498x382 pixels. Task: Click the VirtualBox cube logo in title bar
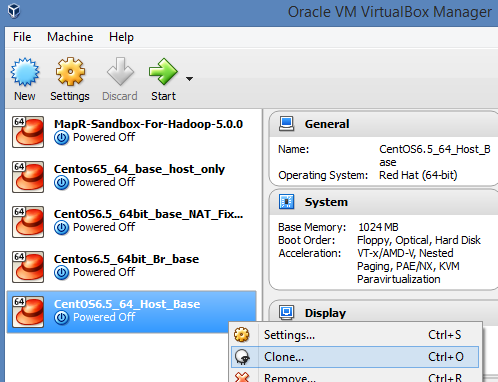[x=14, y=10]
